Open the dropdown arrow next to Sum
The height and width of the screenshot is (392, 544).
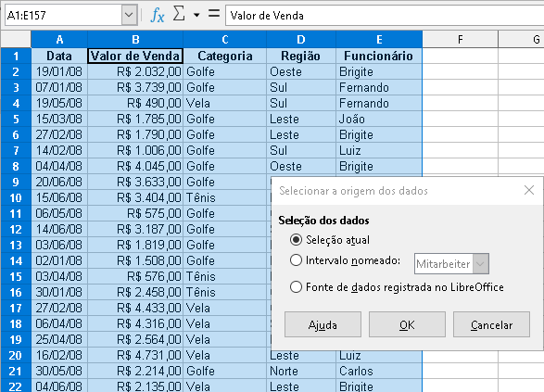(x=196, y=15)
